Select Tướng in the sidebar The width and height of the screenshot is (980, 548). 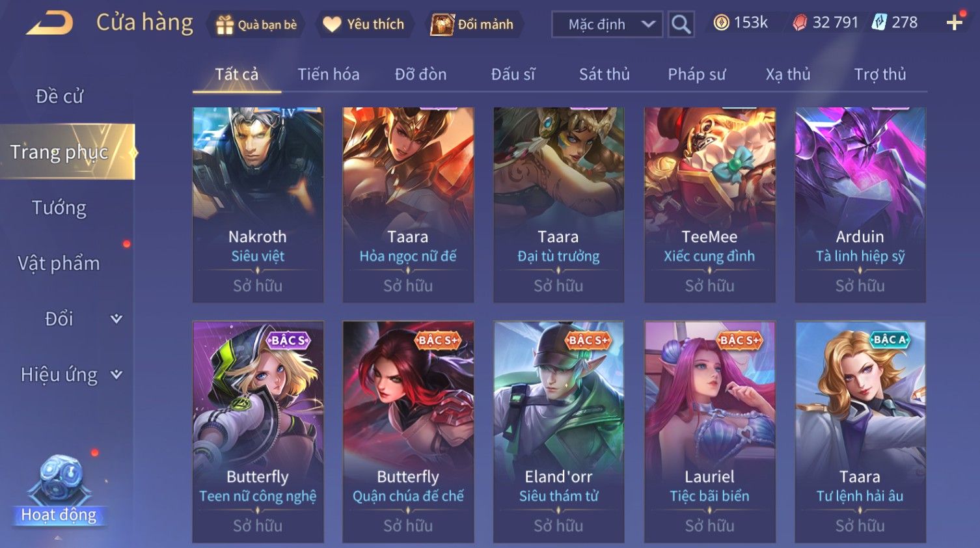click(59, 208)
